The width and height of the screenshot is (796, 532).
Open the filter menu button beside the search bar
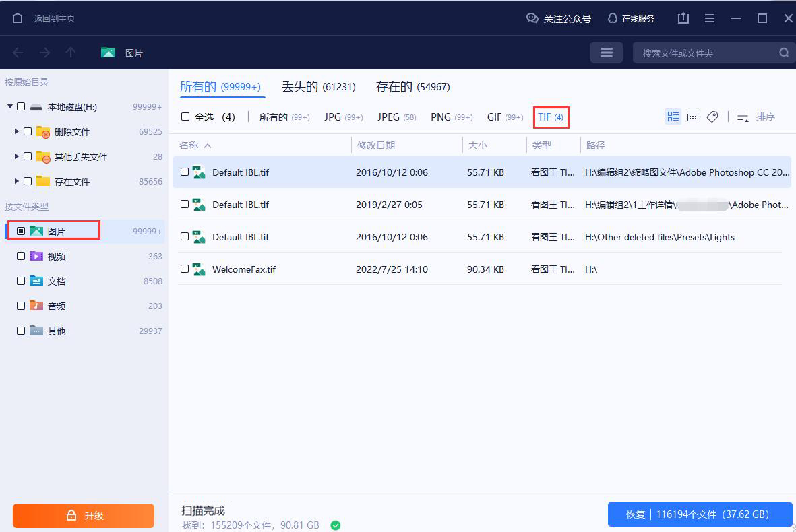click(606, 52)
